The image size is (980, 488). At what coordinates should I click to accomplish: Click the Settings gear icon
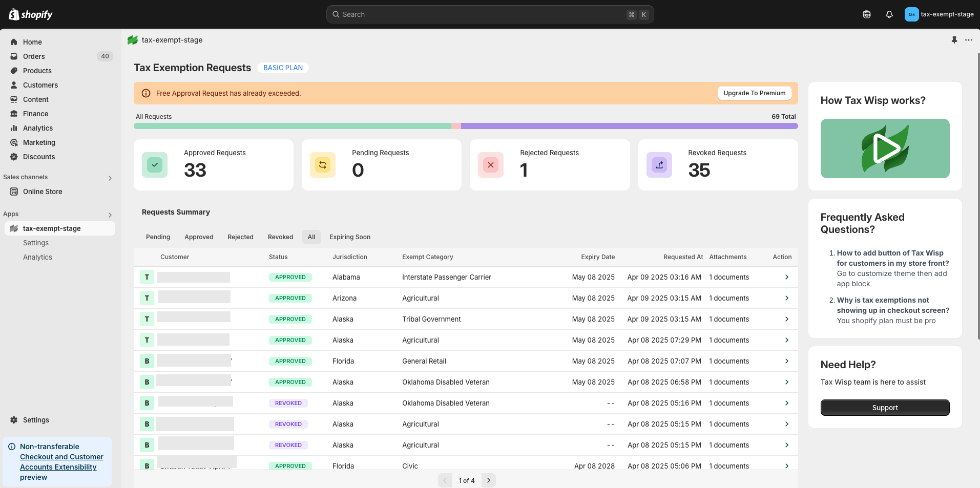[x=14, y=420]
